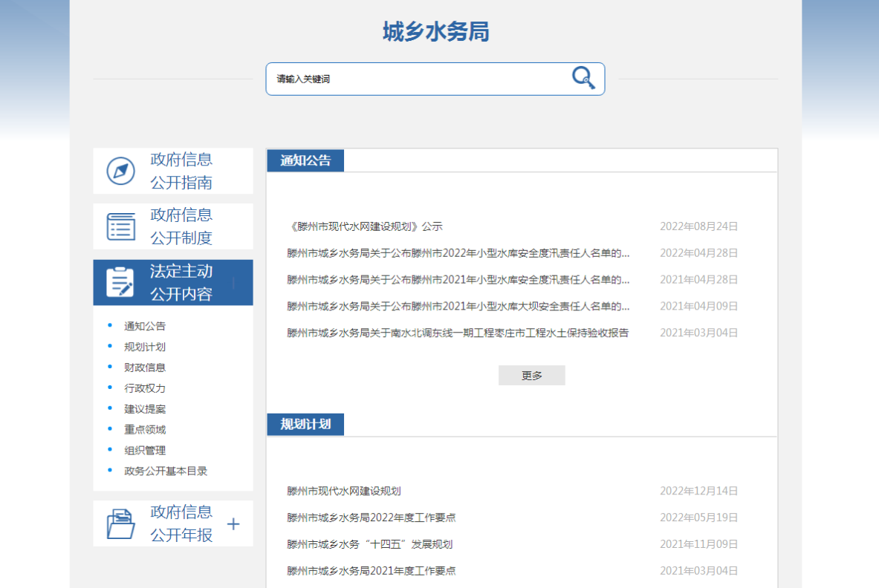Open the 南水北调东线一期工程 验收报告 notice
The image size is (879, 588).
(458, 333)
